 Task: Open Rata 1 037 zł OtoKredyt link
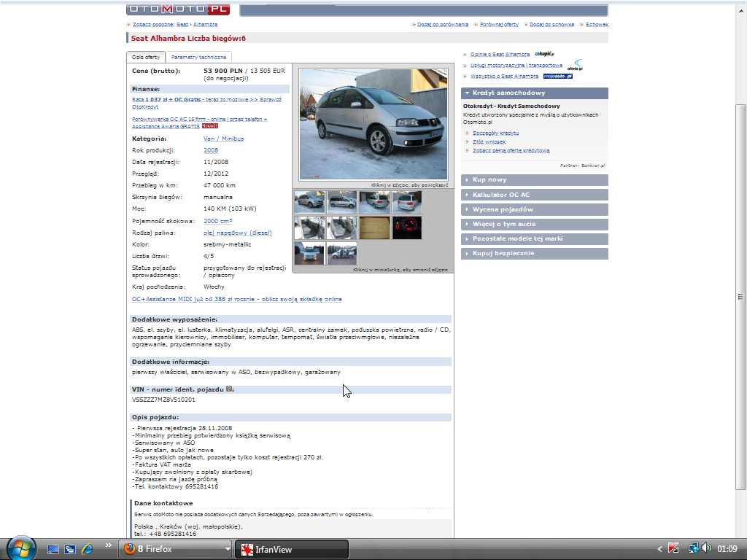206,103
